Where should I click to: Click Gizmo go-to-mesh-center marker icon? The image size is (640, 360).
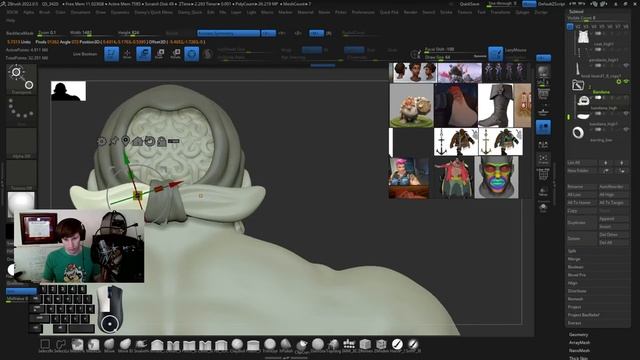(x=125, y=141)
